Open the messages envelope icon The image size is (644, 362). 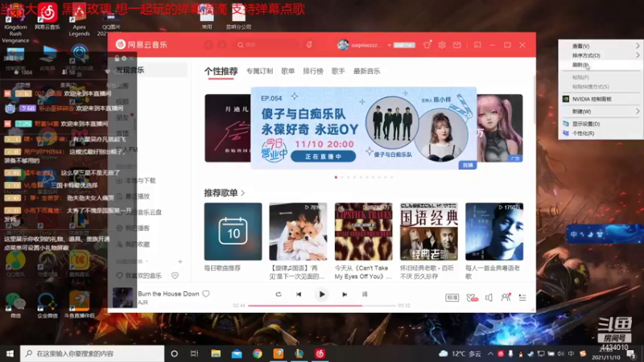[456, 45]
